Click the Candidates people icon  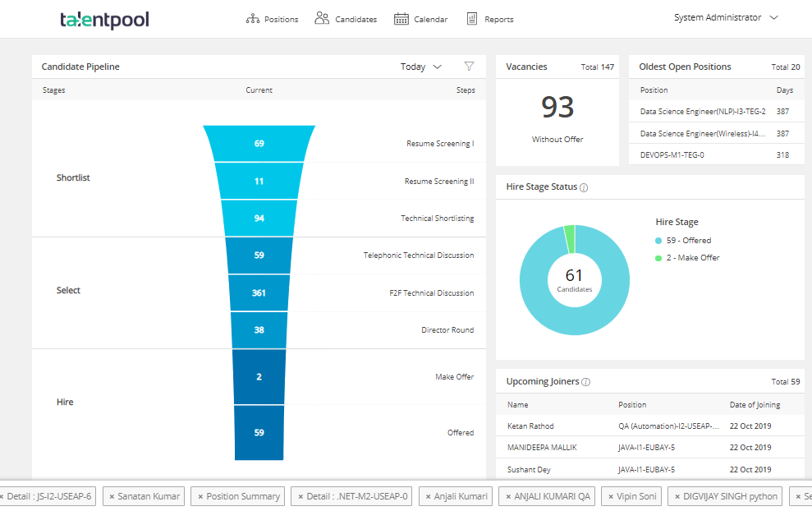tap(322, 18)
